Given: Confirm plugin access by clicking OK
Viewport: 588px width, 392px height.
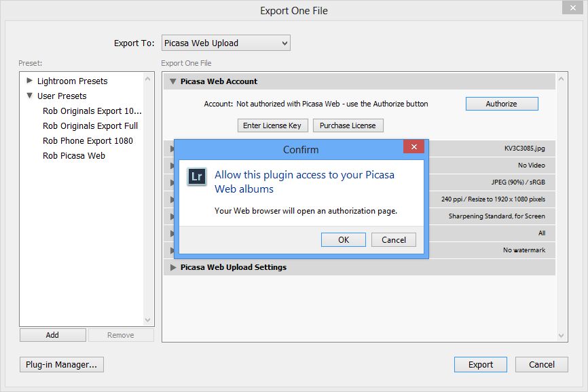Looking at the screenshot, I should click(343, 239).
